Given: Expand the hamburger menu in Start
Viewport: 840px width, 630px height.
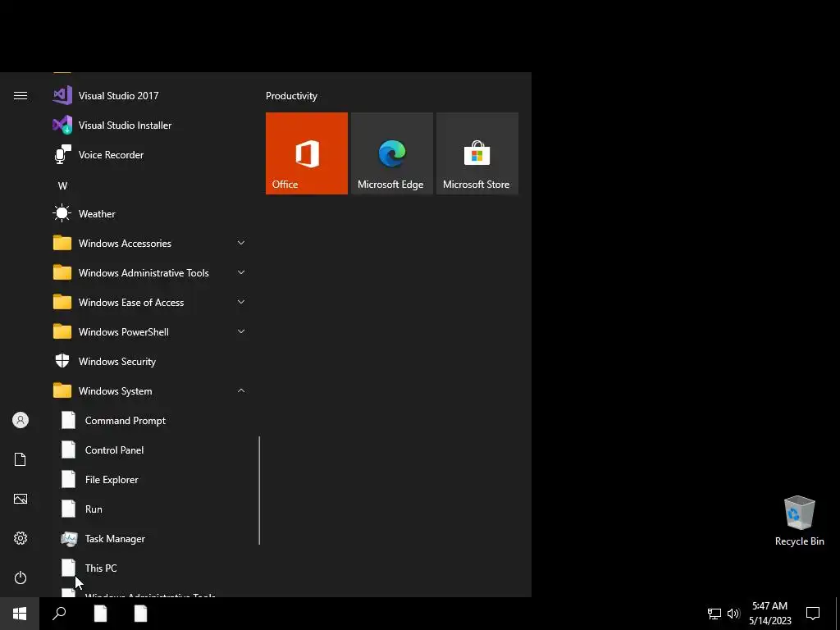Looking at the screenshot, I should [21, 96].
